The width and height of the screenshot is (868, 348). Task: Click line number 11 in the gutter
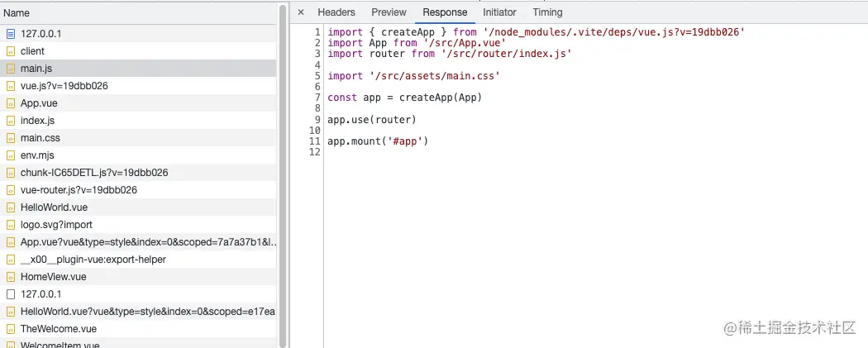(x=315, y=141)
